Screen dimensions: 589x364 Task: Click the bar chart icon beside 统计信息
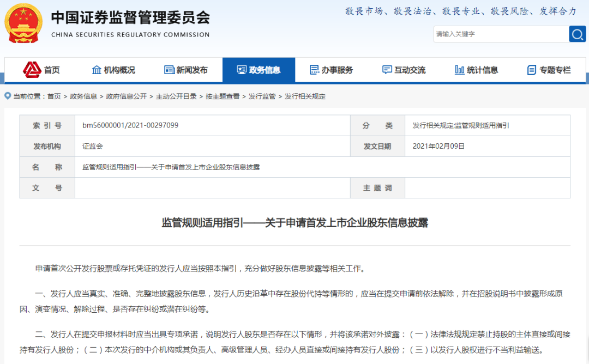tap(459, 70)
